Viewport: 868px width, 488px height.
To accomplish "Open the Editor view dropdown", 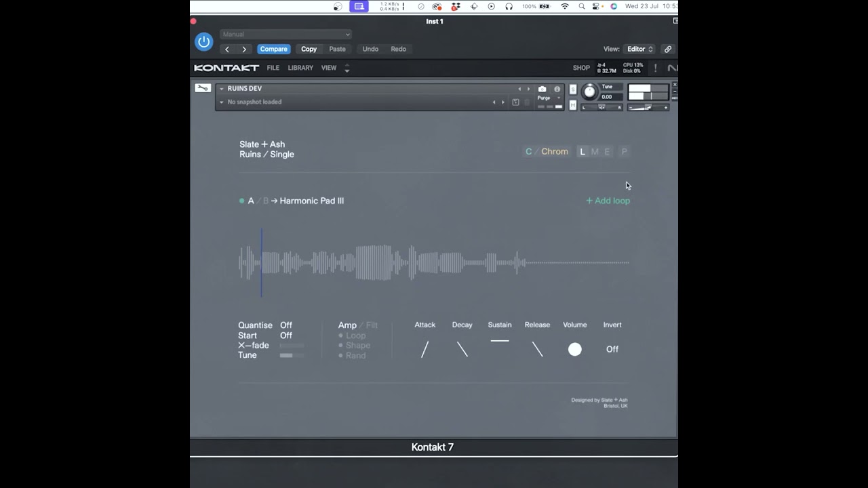I will 639,49.
